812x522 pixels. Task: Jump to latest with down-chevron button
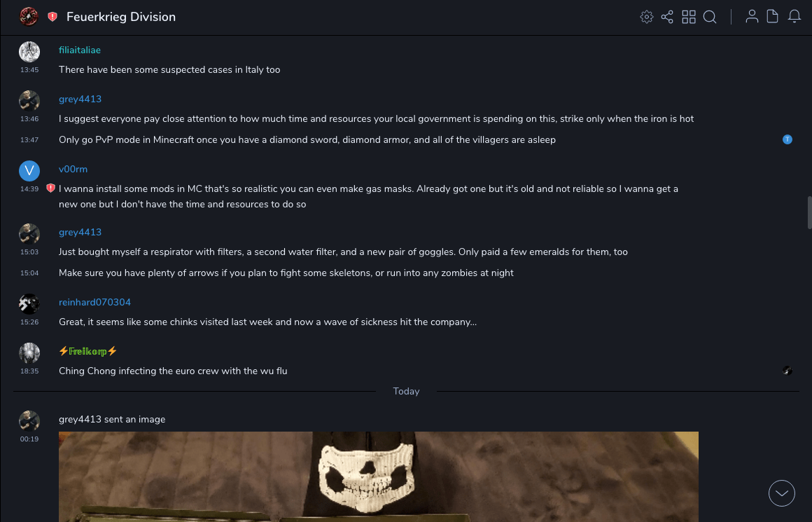pyautogui.click(x=782, y=493)
